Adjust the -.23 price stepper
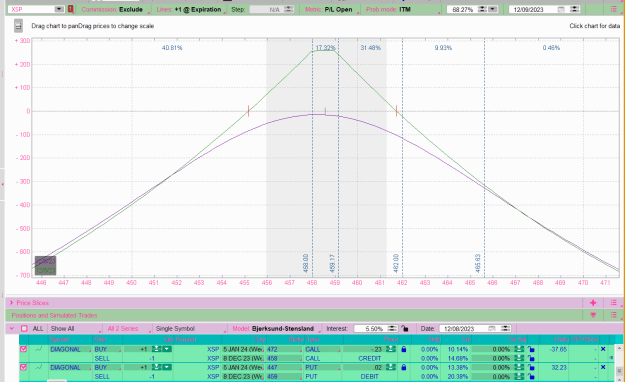This screenshot has height=382, width=625. pos(391,349)
